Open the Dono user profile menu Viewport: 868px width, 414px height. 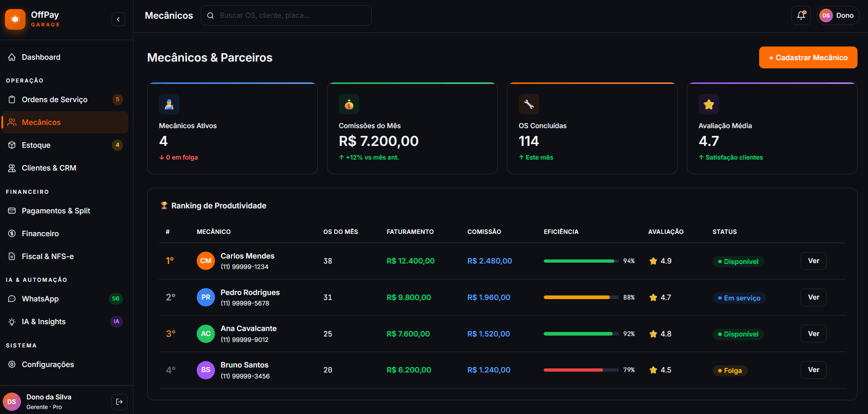(837, 16)
